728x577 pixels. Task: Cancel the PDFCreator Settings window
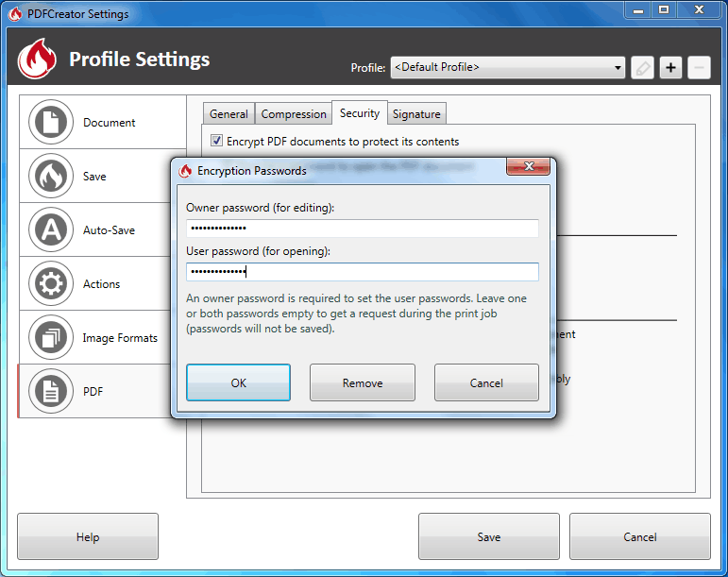point(640,536)
